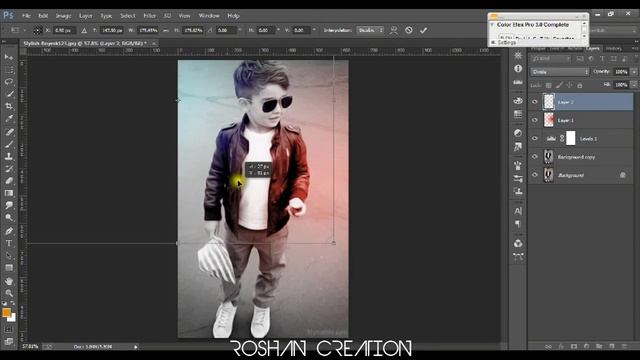Screen dimensions: 640x360
Task: Hide Layer 1 with its eye icon
Action: tap(535, 120)
